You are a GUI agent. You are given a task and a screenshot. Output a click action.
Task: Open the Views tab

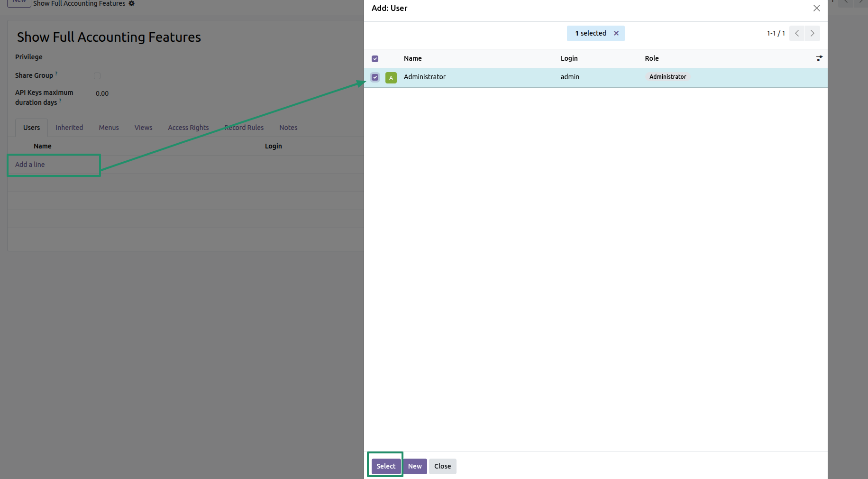coord(143,128)
